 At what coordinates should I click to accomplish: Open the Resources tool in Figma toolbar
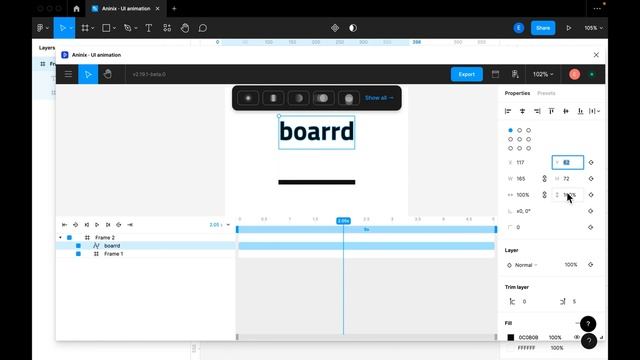(x=167, y=28)
